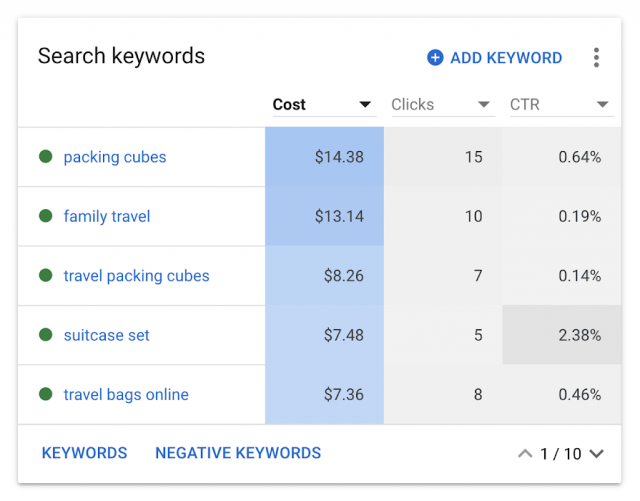This screenshot has width=640, height=501.
Task: Open the CTR column dropdown
Action: [x=602, y=105]
